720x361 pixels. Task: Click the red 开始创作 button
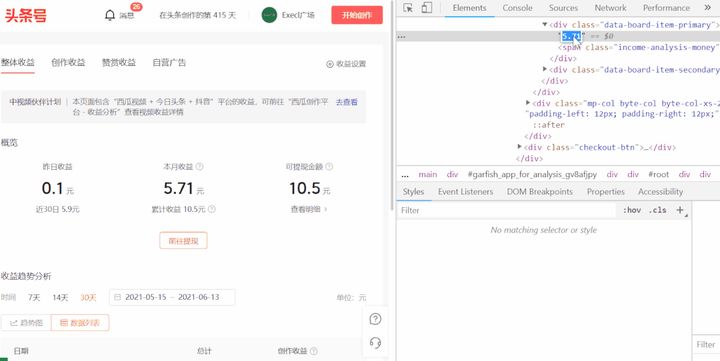357,15
